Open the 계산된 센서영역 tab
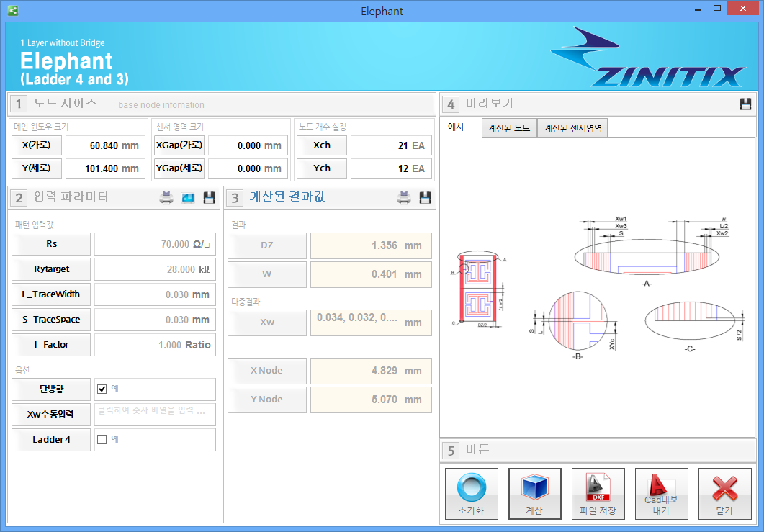The width and height of the screenshot is (764, 532). [573, 128]
